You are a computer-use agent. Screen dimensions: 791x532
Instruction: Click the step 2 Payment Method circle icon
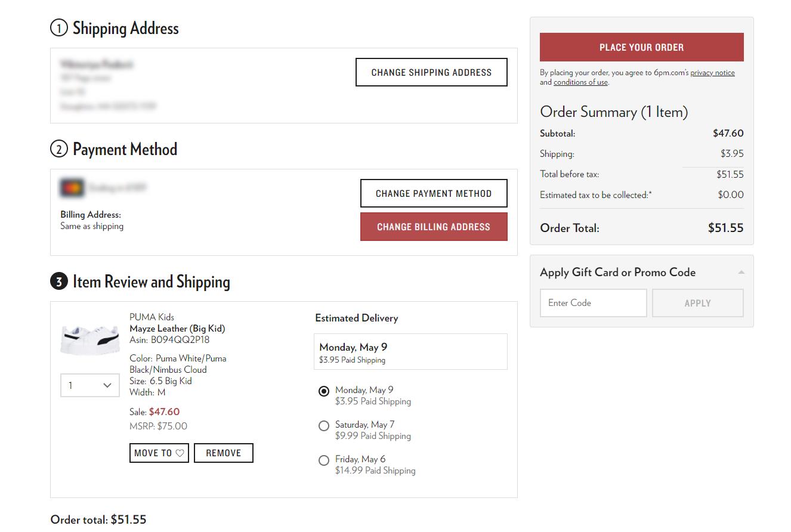click(x=58, y=149)
